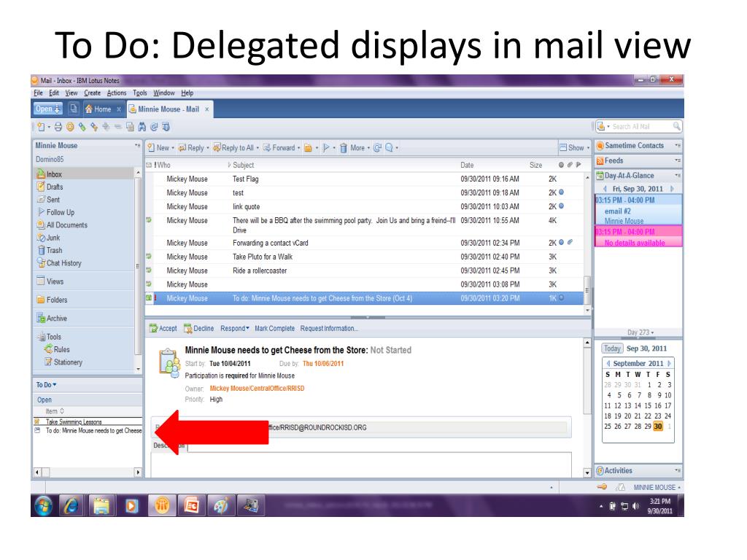Expand the Reply dropdown arrow
Image resolution: width=747 pixels, height=560 pixels.
(x=208, y=148)
